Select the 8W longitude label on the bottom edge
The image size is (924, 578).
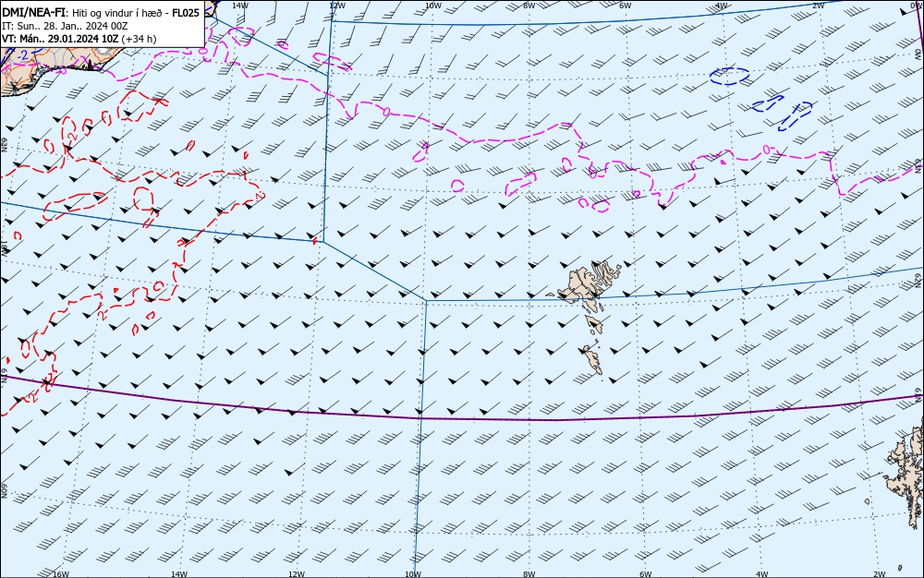coord(529,574)
